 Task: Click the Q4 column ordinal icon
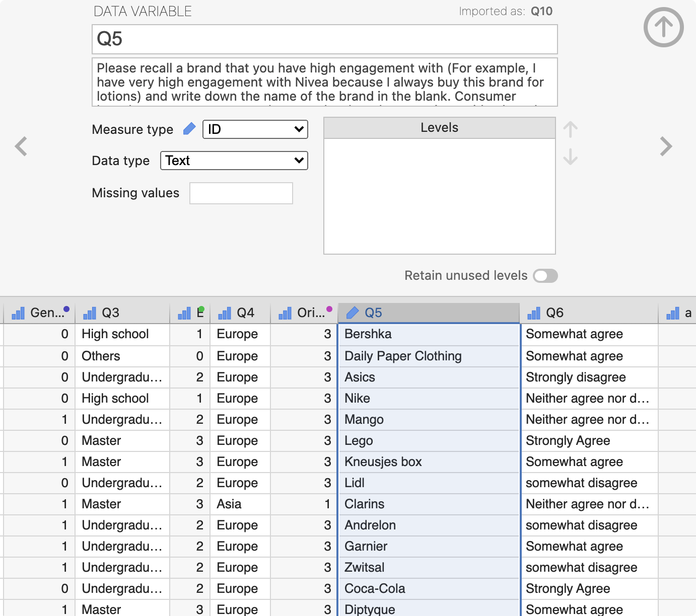pos(225,313)
